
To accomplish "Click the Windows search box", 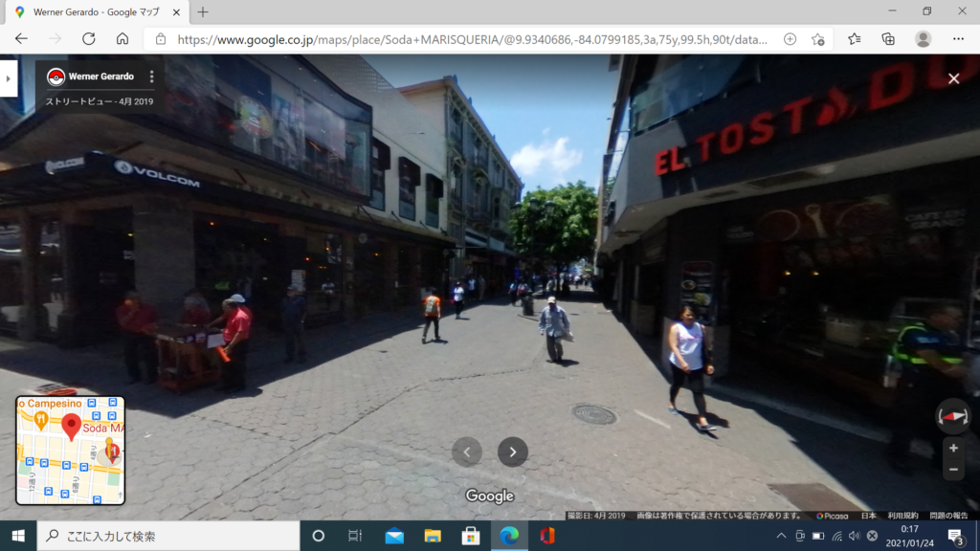I will [168, 536].
